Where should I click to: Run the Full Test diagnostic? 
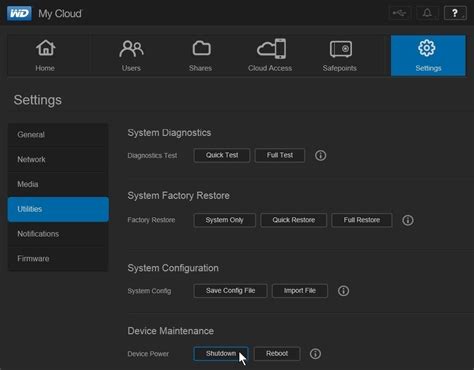pos(280,155)
